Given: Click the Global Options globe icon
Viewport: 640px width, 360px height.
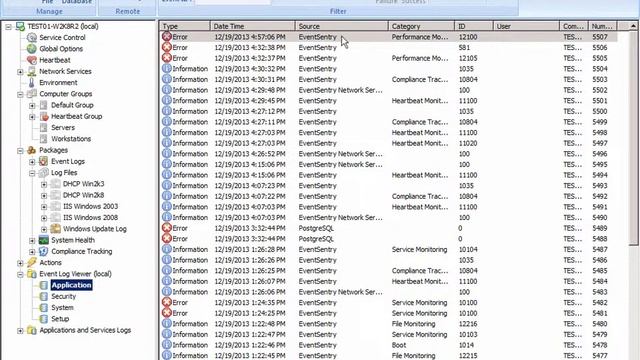Looking at the screenshot, I should pyautogui.click(x=31, y=49).
